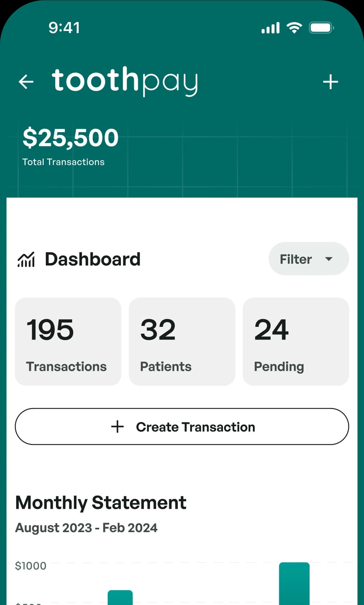The image size is (364, 605).
Task: Tap the Monthly Statement heading
Action: coord(101,503)
